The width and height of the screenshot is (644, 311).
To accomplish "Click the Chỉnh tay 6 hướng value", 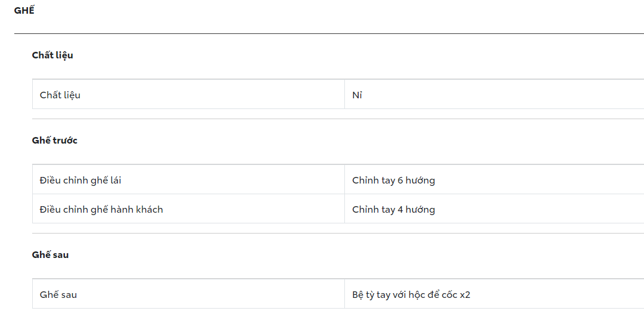I will (393, 181).
